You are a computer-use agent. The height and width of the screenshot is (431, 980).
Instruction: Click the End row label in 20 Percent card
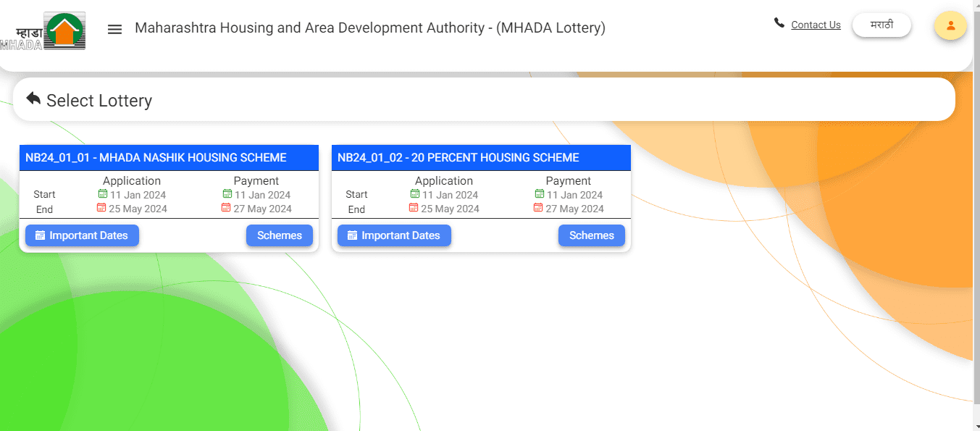point(356,209)
